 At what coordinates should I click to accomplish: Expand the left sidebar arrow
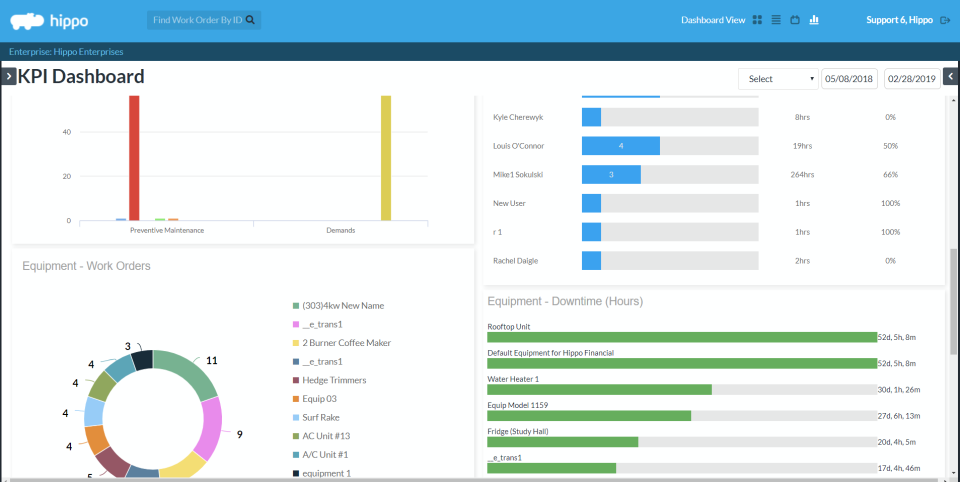[9, 76]
